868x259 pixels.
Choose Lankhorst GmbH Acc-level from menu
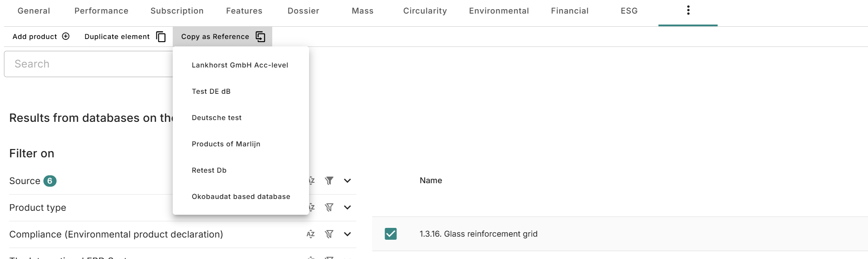(x=241, y=65)
